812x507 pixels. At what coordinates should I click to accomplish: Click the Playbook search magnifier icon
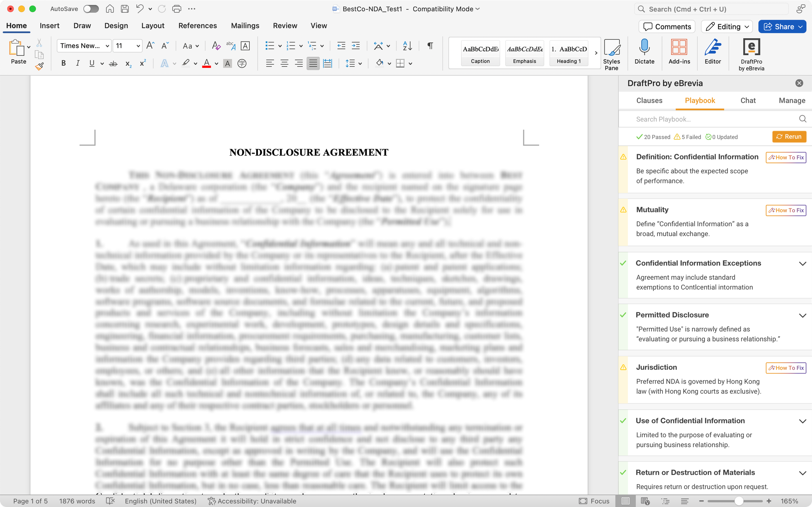[802, 119]
